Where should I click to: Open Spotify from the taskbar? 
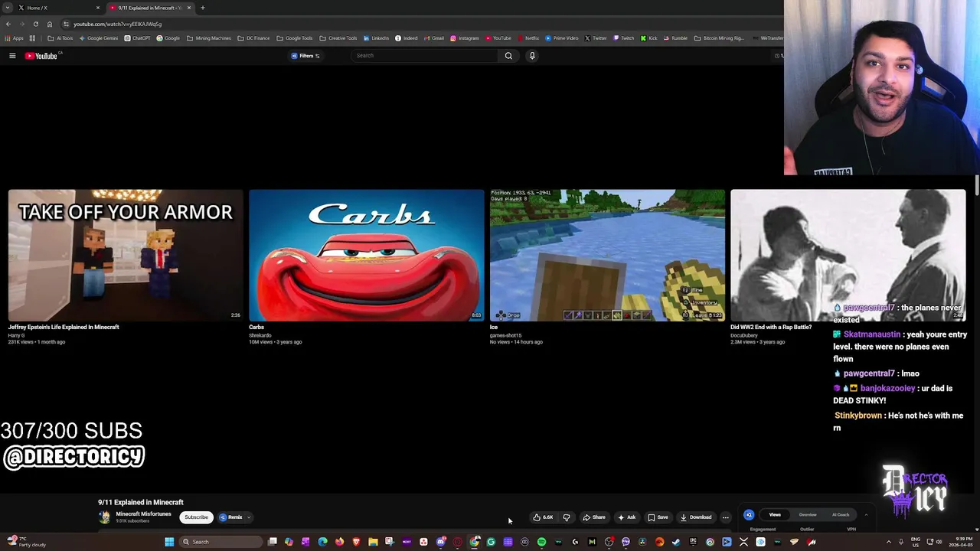[541, 542]
